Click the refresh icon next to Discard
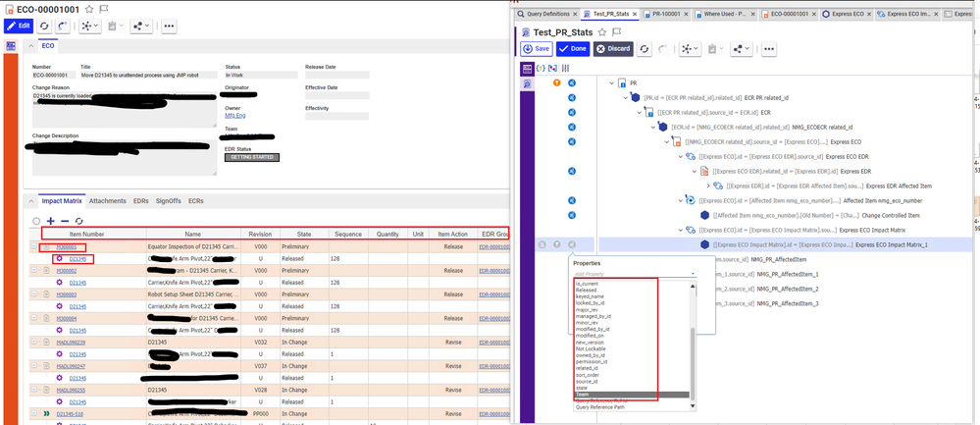 point(645,48)
